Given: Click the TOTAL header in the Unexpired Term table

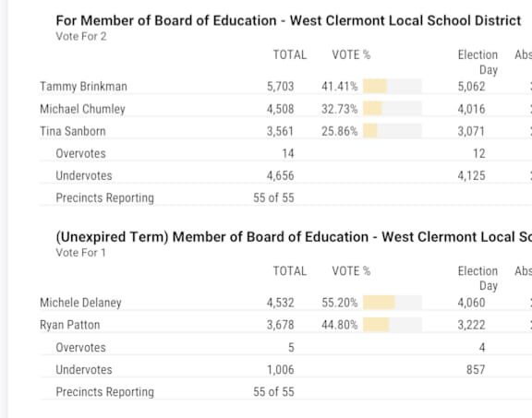Looking at the screenshot, I should pos(290,271).
